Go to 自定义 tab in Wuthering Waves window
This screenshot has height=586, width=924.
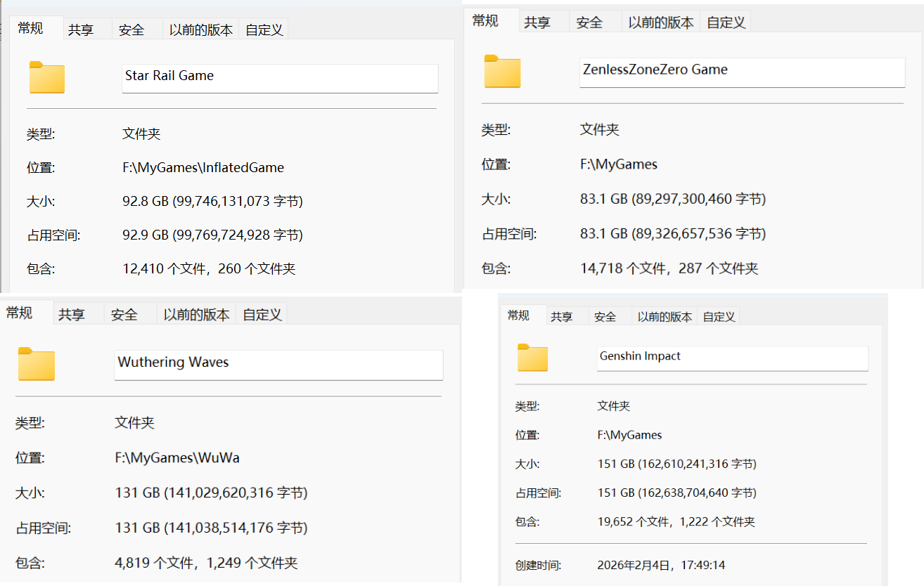(x=262, y=315)
